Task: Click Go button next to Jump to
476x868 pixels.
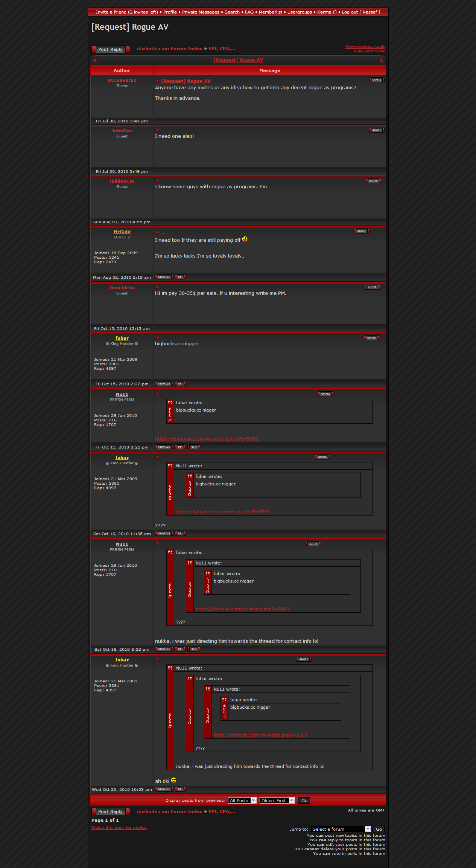Action: (x=379, y=829)
